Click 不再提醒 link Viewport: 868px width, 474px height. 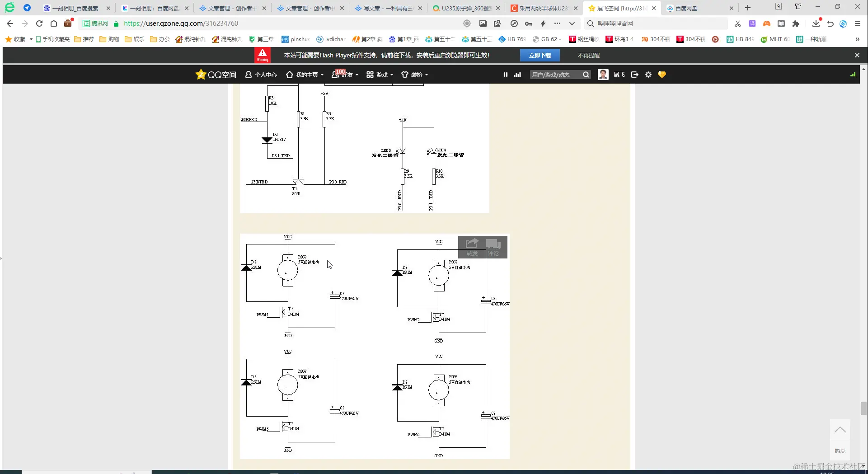589,55
